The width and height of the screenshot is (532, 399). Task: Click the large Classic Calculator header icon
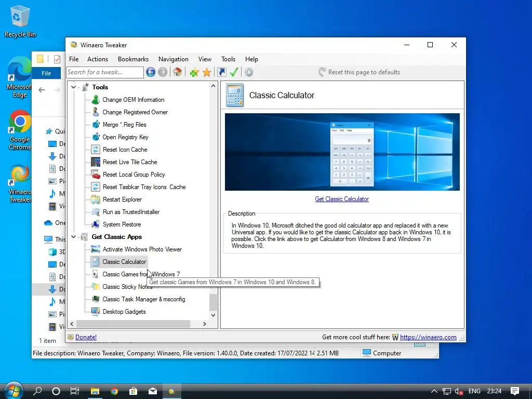[235, 96]
